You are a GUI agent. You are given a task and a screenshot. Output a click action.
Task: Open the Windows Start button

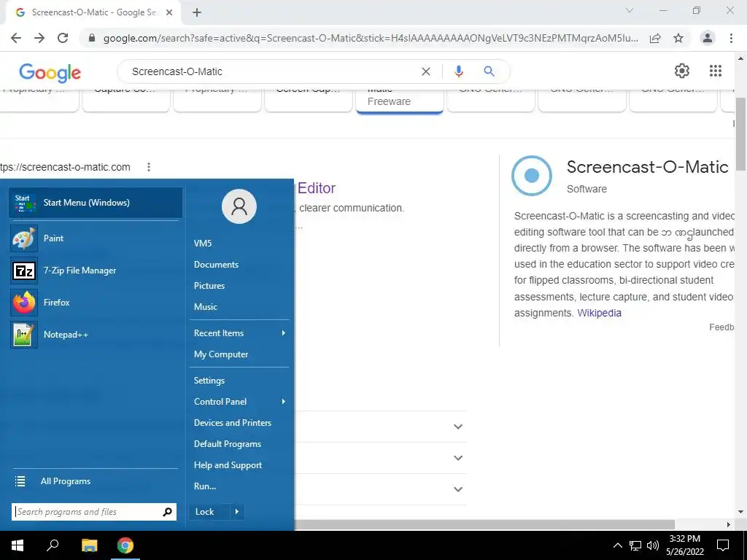18,545
